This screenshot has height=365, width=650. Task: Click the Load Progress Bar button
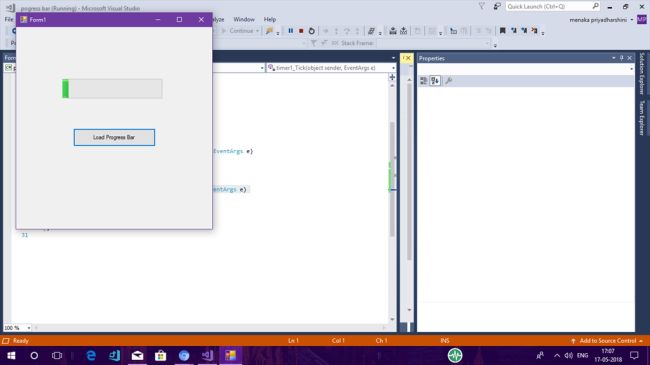(114, 137)
